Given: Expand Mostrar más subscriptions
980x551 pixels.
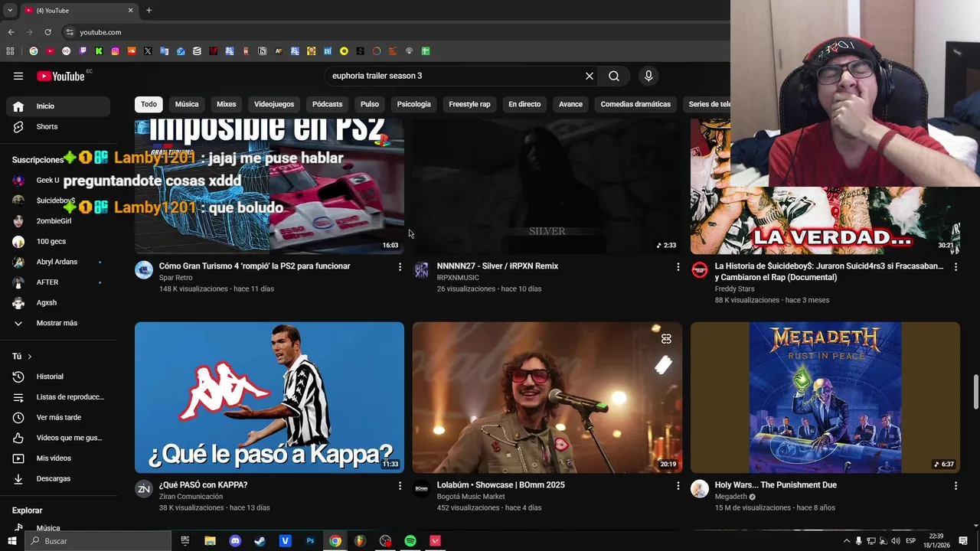Looking at the screenshot, I should (x=58, y=323).
